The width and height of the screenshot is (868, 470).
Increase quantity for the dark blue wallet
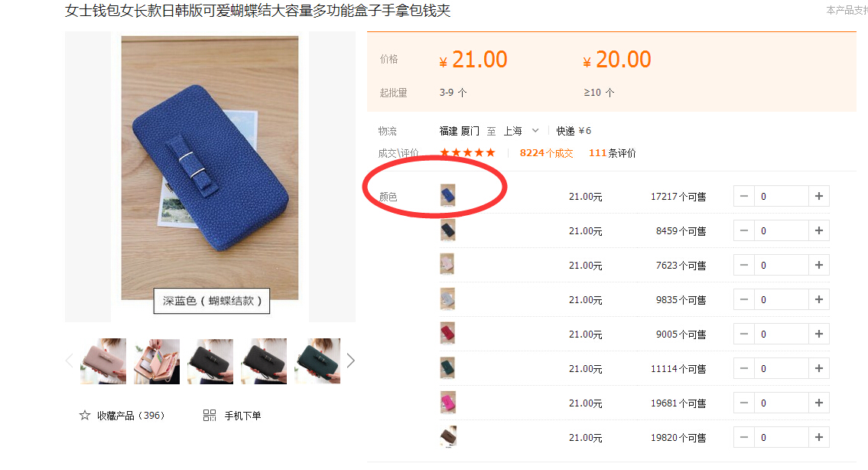tap(819, 196)
